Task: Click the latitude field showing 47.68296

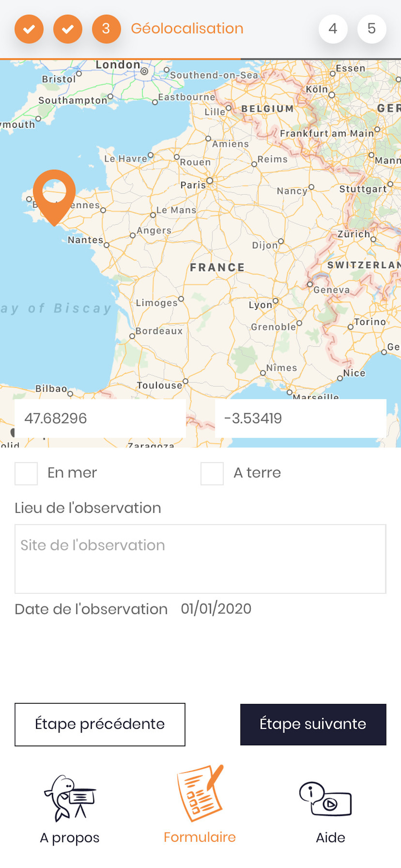Action: 100,418
